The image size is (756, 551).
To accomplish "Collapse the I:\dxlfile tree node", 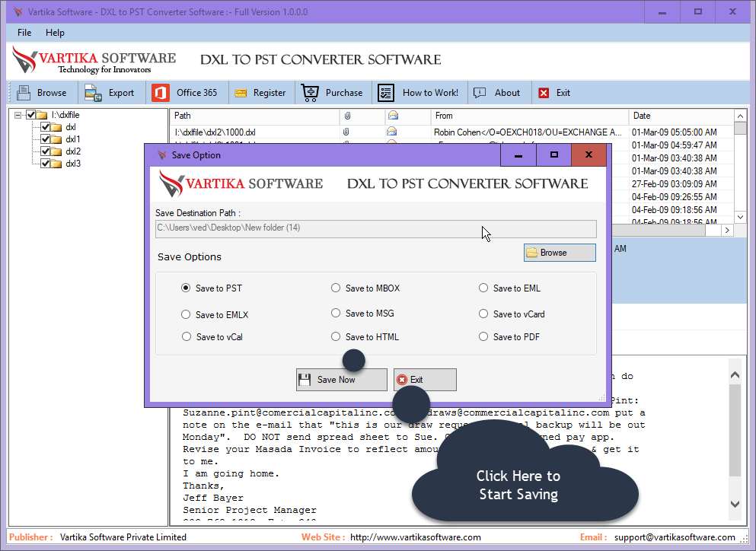I will click(x=18, y=115).
